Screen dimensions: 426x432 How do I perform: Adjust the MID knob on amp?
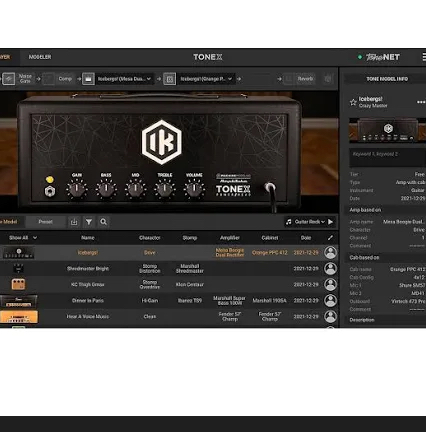coord(135,189)
